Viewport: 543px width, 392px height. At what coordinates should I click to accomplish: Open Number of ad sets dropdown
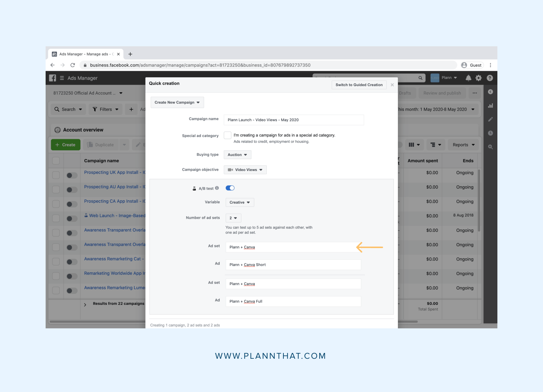pos(233,218)
